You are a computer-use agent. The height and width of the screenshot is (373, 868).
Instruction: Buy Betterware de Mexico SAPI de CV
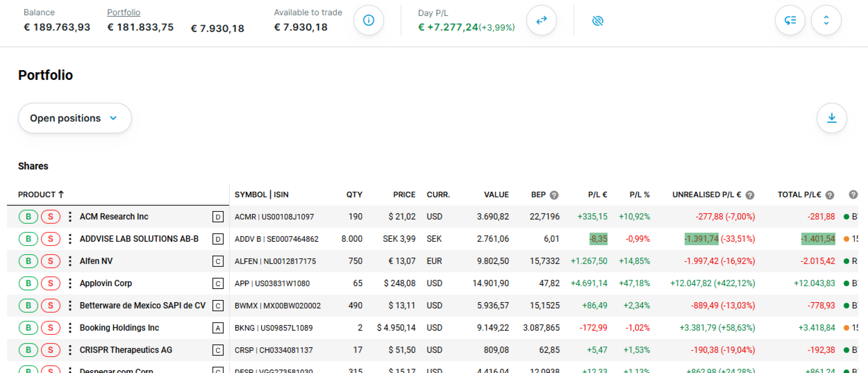tap(28, 306)
